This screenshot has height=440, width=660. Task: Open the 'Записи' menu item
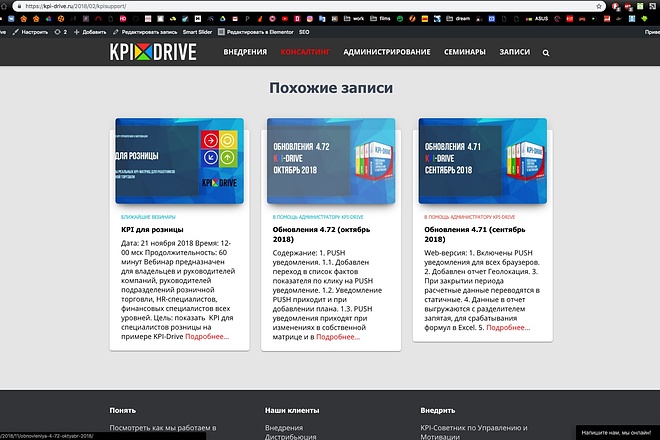[515, 52]
